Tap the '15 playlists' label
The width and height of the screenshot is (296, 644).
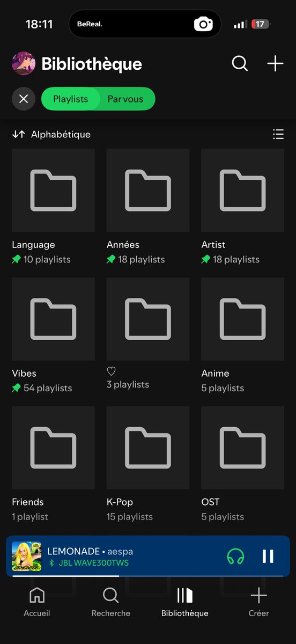(130, 517)
